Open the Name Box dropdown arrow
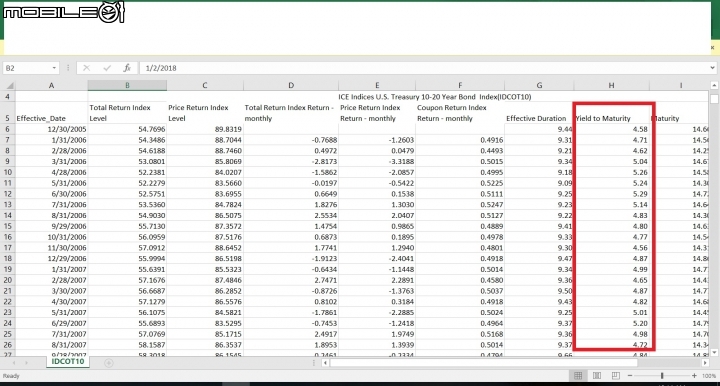Image resolution: width=720 pixels, height=386 pixels. click(54, 68)
